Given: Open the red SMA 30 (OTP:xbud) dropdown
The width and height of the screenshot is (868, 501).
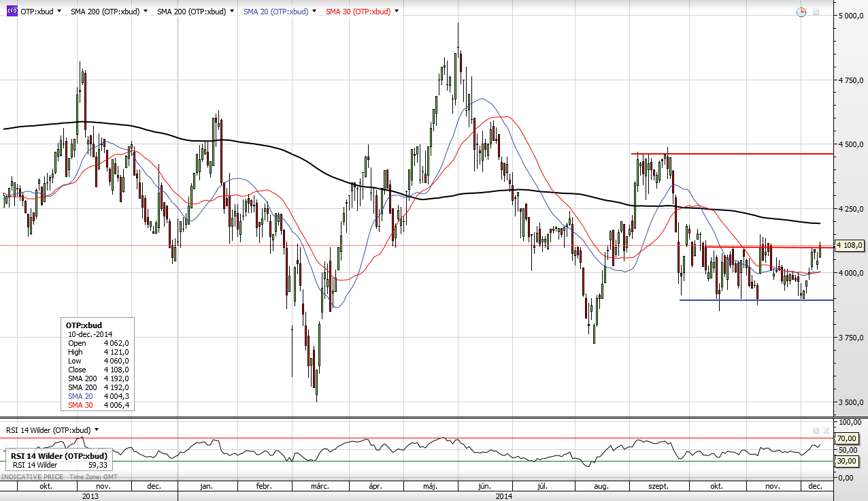Looking at the screenshot, I should (397, 12).
